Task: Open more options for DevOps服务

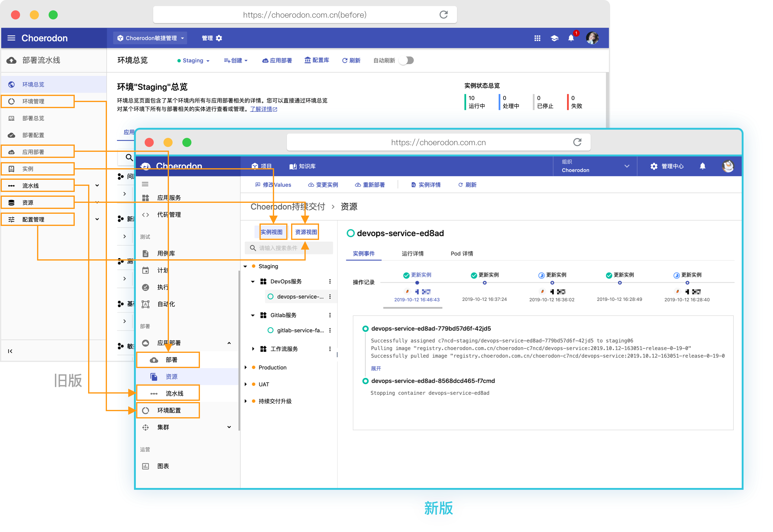Action: (x=330, y=281)
